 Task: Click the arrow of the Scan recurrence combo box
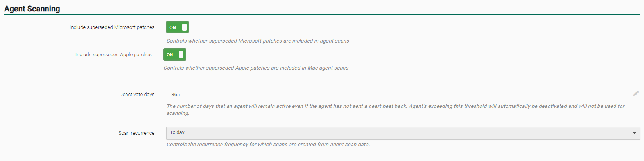(x=634, y=133)
